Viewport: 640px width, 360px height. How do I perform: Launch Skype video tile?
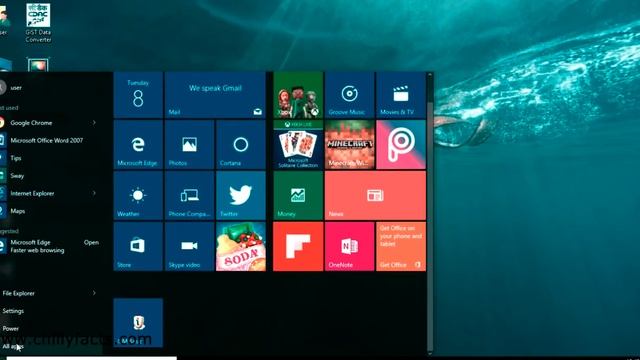tap(189, 247)
